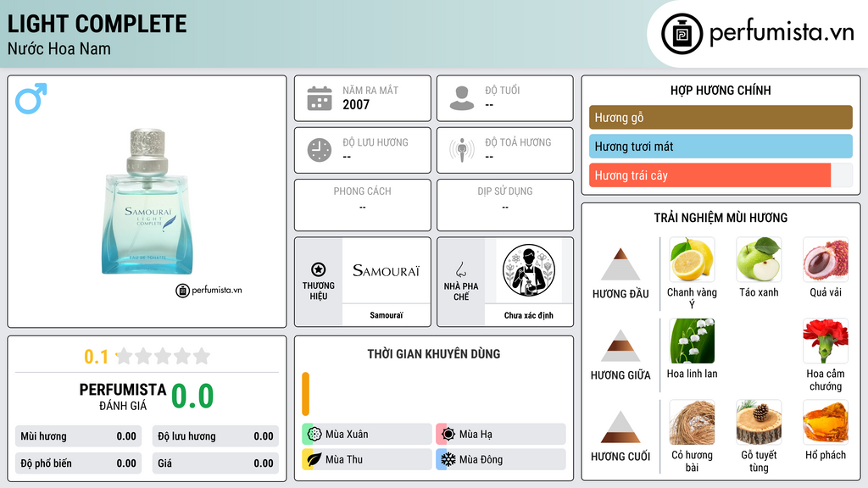Click the blue male gender symbol
This screenshot has height=488, width=868.
tap(31, 98)
